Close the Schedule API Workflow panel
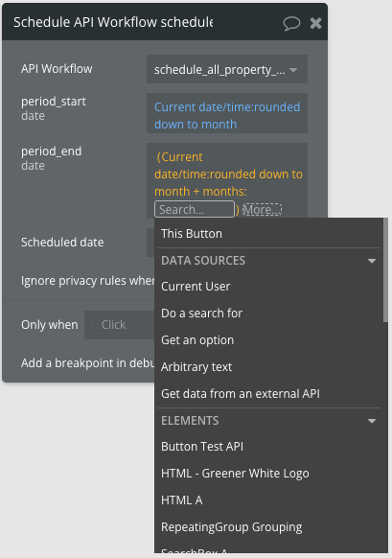 pos(315,23)
